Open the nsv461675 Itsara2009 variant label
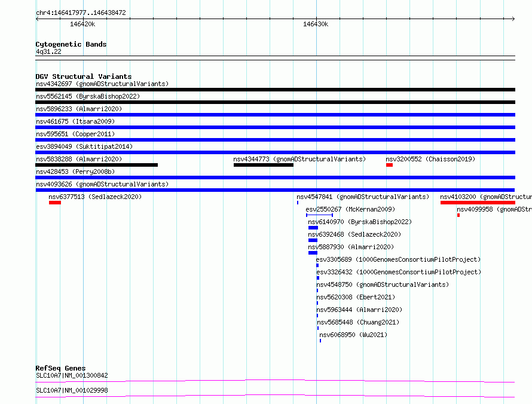 pos(75,121)
